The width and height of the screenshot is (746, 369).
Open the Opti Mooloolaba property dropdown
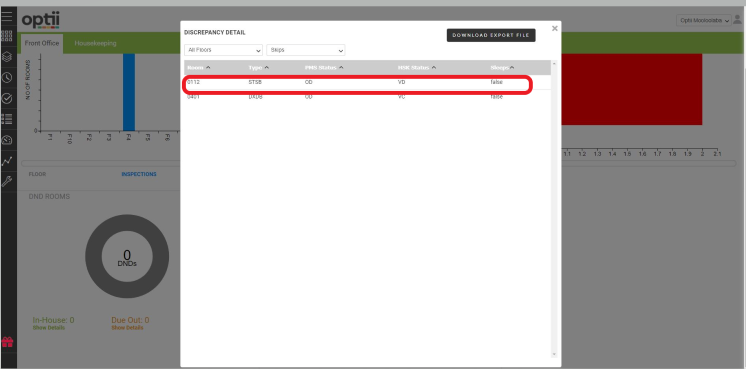(704, 20)
